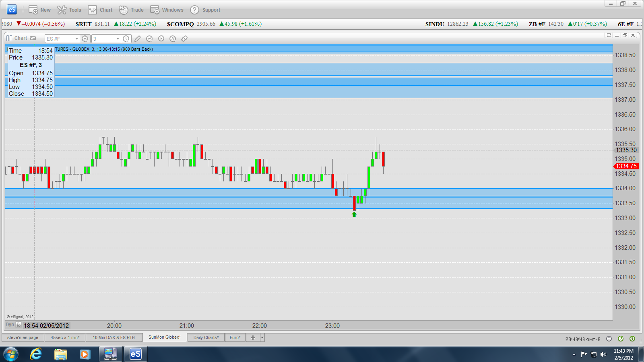The width and height of the screenshot is (644, 362).
Task: Click the 6E #F ticker symbol
Action: (625, 24)
